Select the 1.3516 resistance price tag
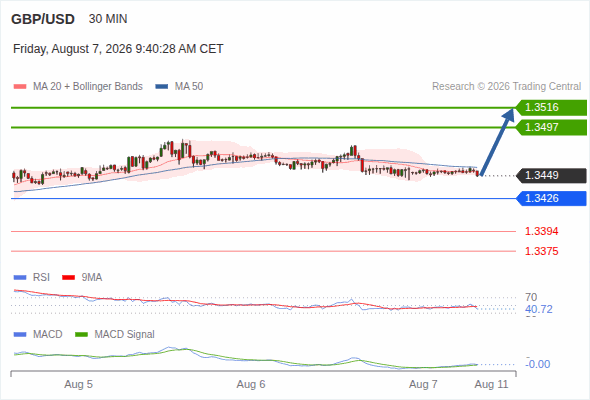The width and height of the screenshot is (590, 400). (x=551, y=107)
